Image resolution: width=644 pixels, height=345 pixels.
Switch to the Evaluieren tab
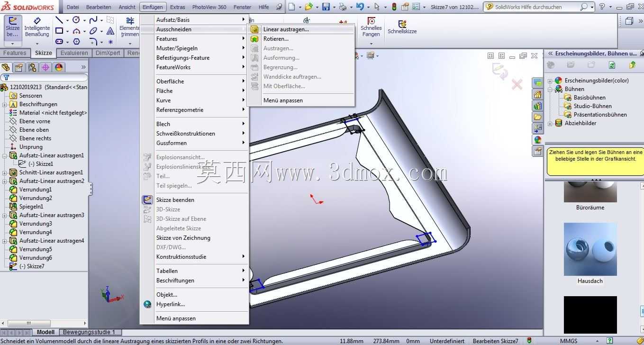tap(74, 53)
